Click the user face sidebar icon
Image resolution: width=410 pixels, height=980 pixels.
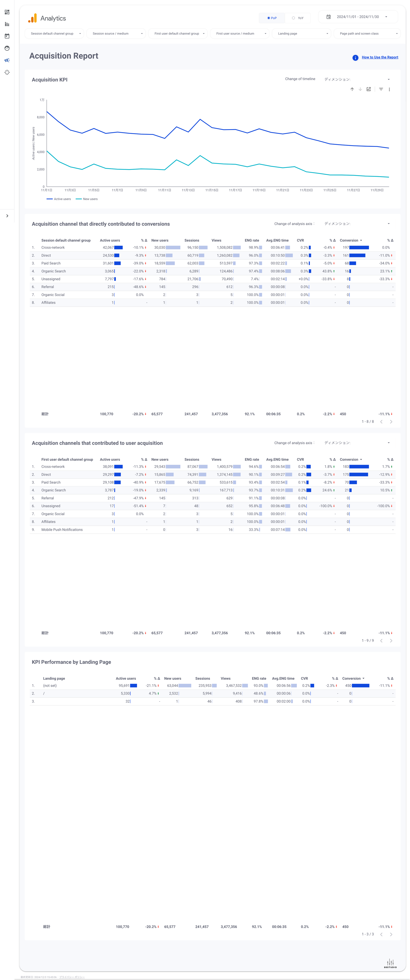coord(7,48)
